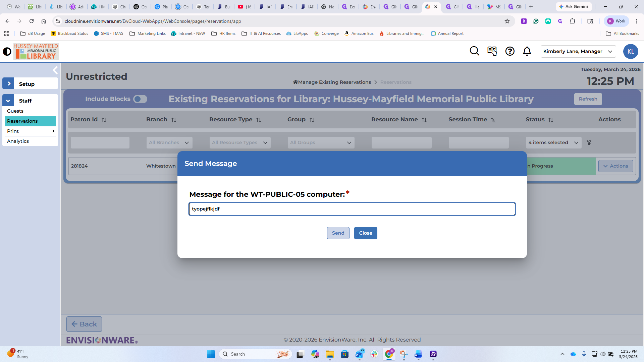Expand the Kimberly Lane, Manager dropdown

pyautogui.click(x=578, y=52)
